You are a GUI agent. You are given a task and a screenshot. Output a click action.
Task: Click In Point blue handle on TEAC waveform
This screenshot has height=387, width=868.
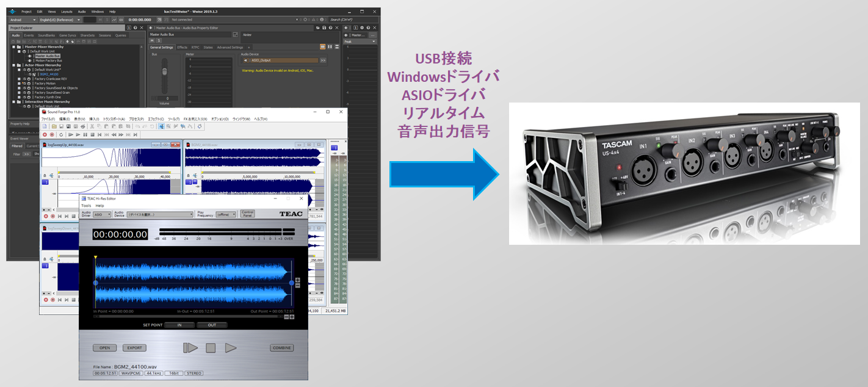pyautogui.click(x=95, y=283)
